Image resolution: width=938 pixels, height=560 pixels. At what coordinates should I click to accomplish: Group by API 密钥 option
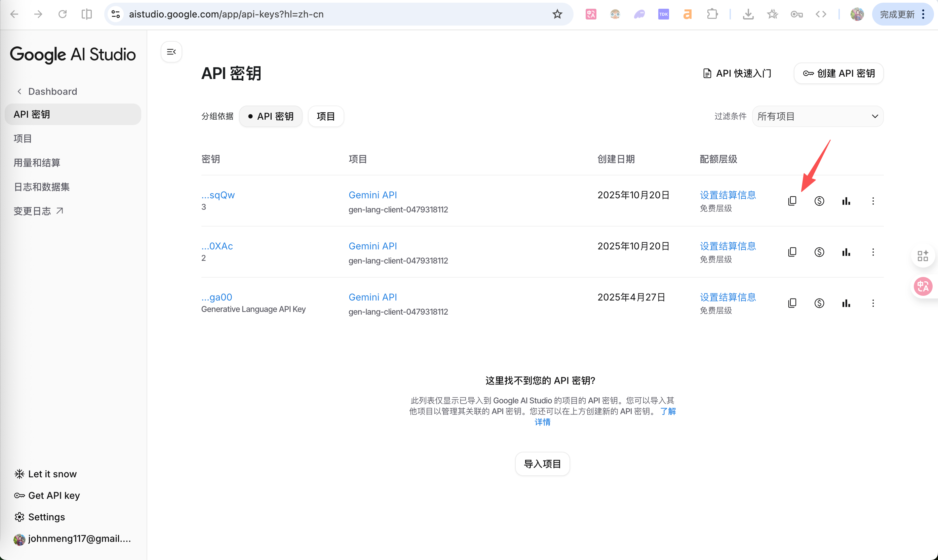[x=271, y=116]
